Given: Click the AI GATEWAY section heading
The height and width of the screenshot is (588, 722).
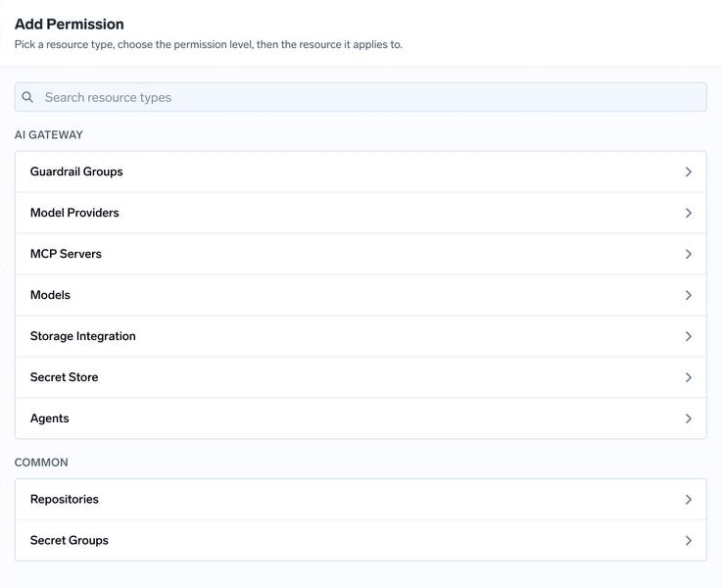Looking at the screenshot, I should [x=49, y=135].
